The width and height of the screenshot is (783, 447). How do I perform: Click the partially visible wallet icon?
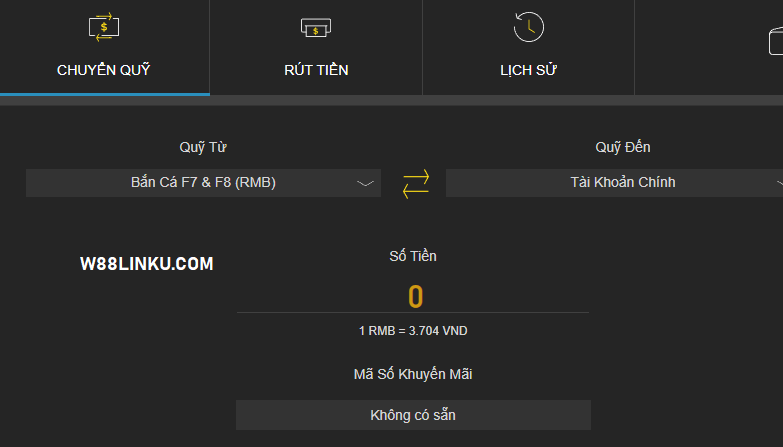tap(775, 41)
